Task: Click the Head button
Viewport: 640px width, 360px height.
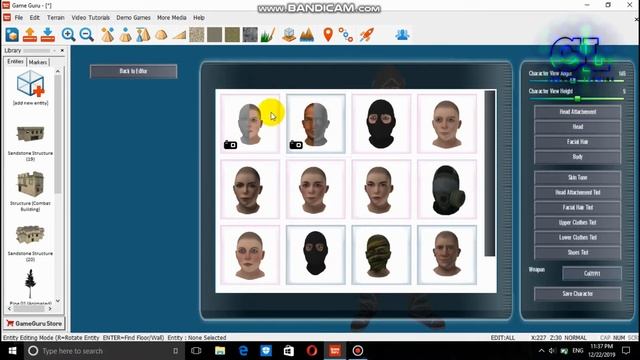Action: [x=578, y=127]
